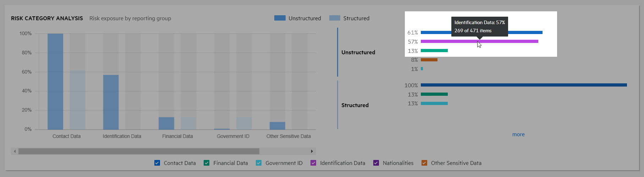Viewport: 644px width, 177px height.
Task: Click the Unstructured legend color swatch
Action: click(280, 18)
